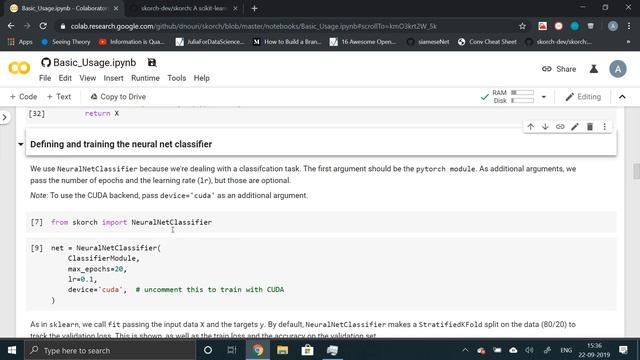The image size is (640, 360).
Task: Switch to the skorch-dev/skorch tab
Action: (x=184, y=8)
